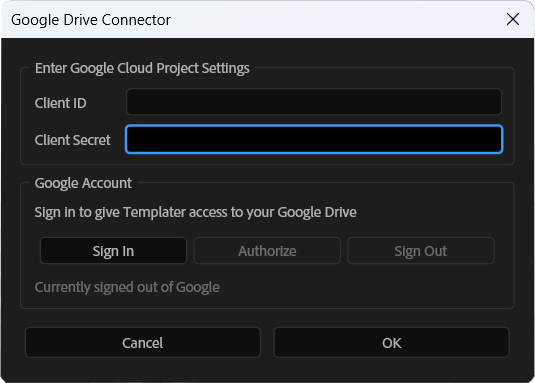The image size is (535, 383).
Task: Click the Client ID input field
Action: point(314,102)
